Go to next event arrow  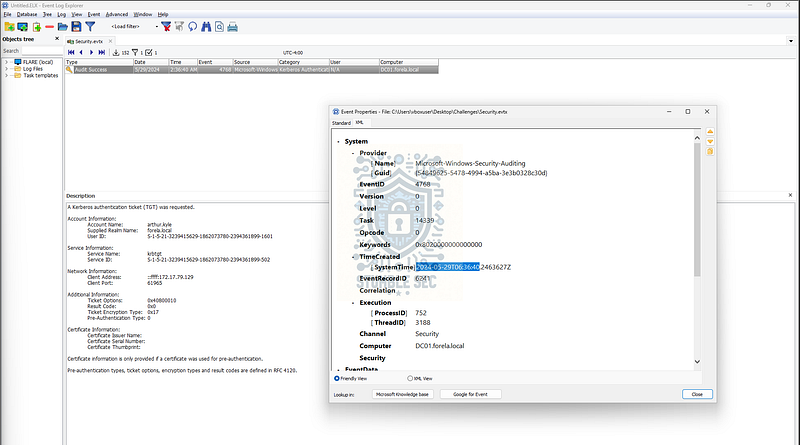pyautogui.click(x=91, y=52)
